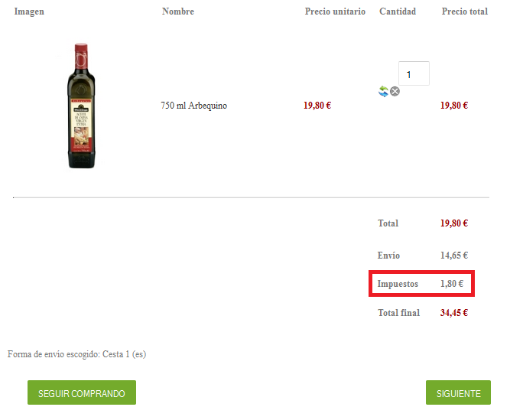Click the olive oil bottle image
This screenshot has width=510, height=420.
(80, 106)
